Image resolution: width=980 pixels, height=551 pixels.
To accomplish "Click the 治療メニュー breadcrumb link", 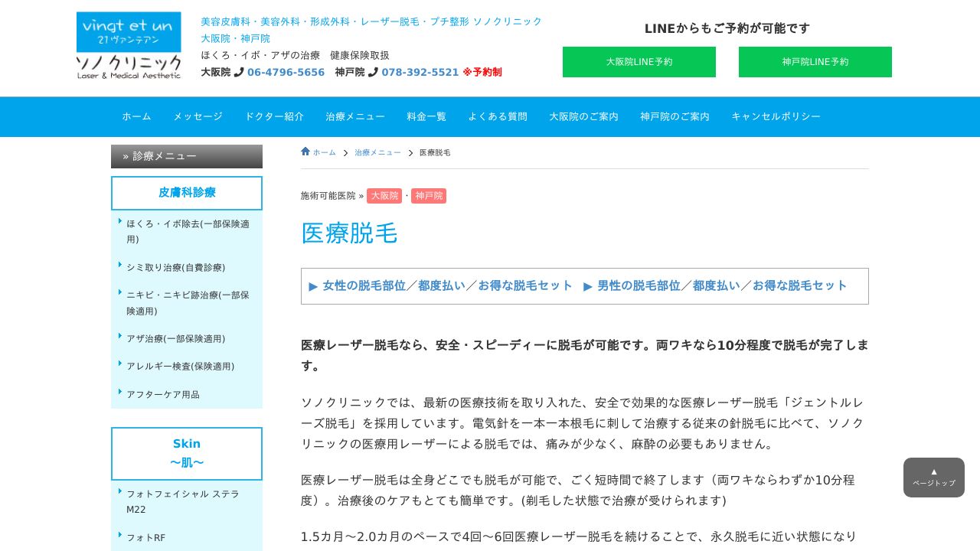I will coord(377,152).
